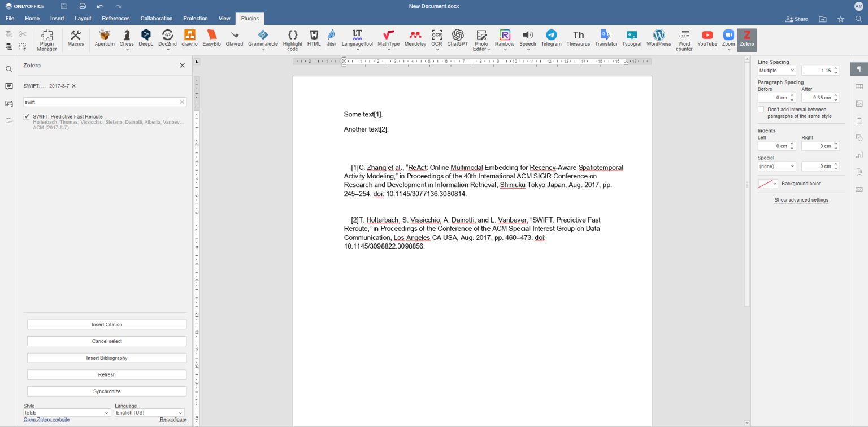Launch the Mendeley plugin
The height and width of the screenshot is (427, 868).
click(x=415, y=40)
